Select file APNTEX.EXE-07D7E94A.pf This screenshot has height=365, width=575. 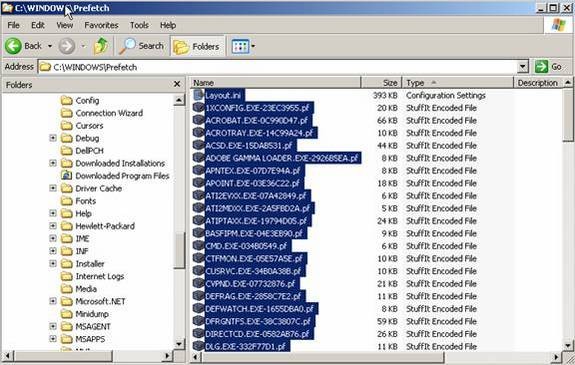coord(253,171)
